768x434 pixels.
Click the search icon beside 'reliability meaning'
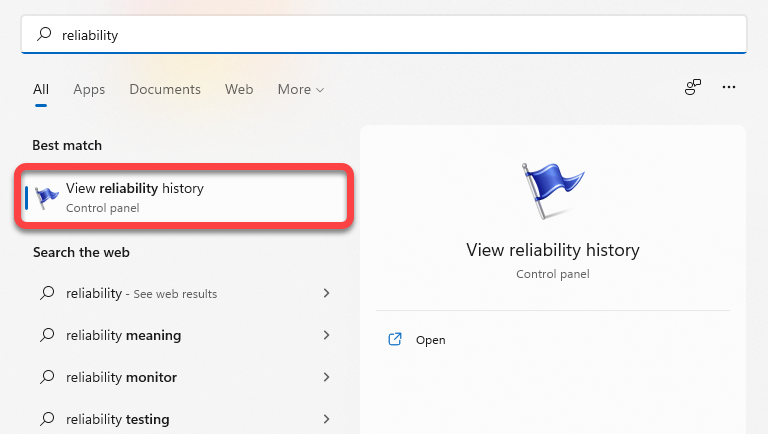46,336
